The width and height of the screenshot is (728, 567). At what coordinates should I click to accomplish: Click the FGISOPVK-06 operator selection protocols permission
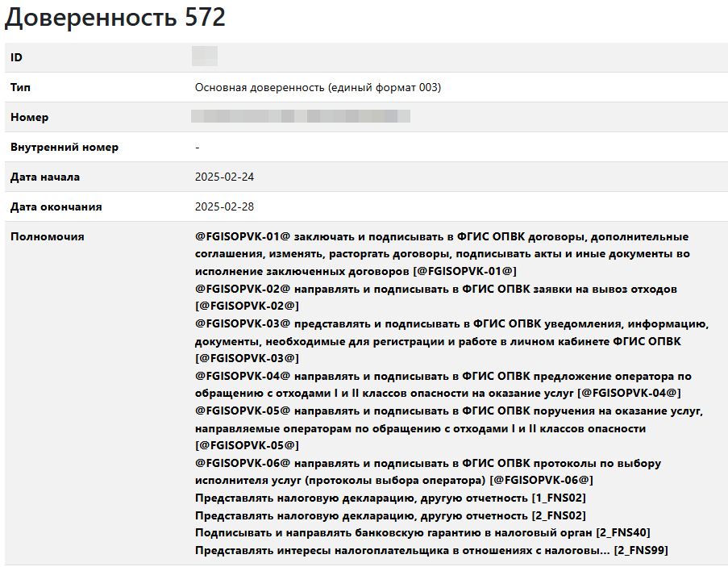(x=427, y=471)
